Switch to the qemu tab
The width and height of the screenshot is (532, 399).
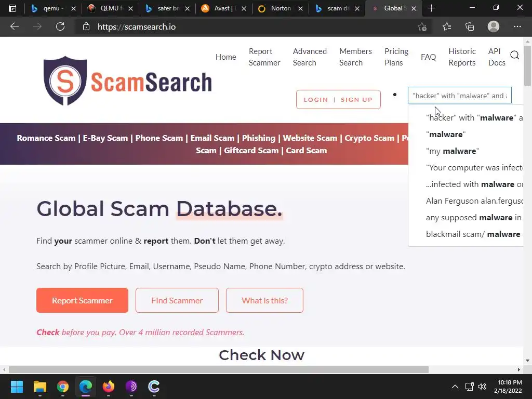[53, 8]
